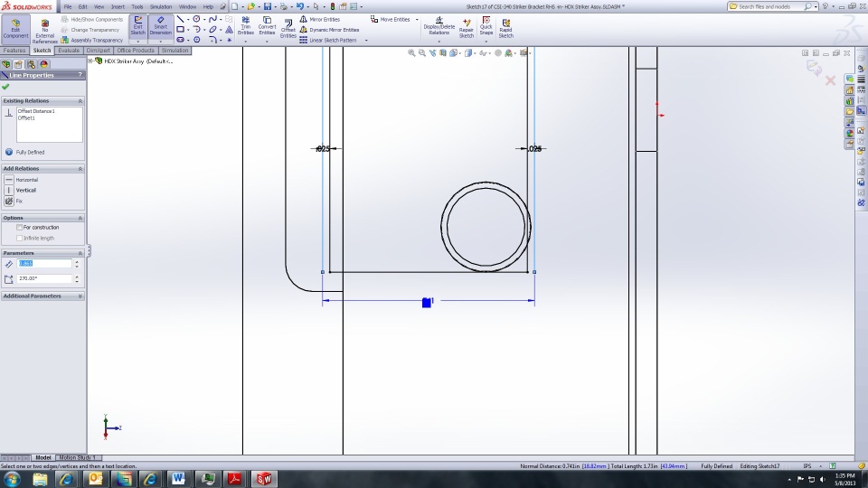Select the Corner Rectangle tool
The width and height of the screenshot is (868, 488).
(x=180, y=29)
